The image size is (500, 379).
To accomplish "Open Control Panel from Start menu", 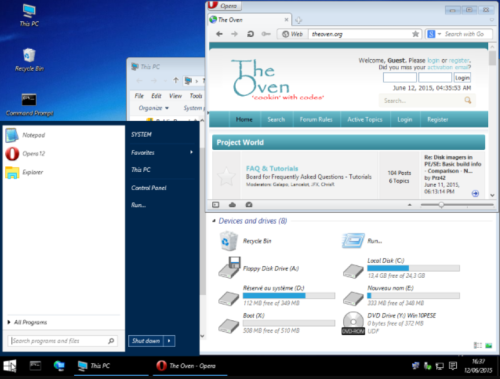I will [149, 188].
